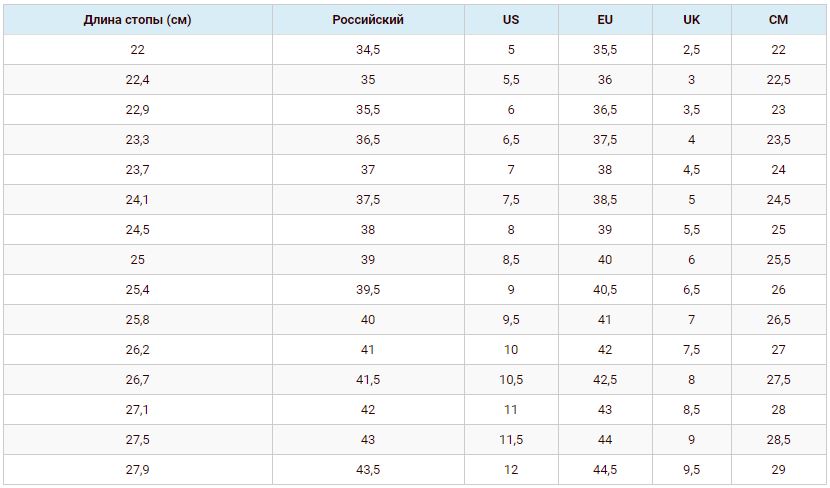Select US size cell 10
Image resolution: width=830 pixels, height=488 pixels.
[511, 350]
